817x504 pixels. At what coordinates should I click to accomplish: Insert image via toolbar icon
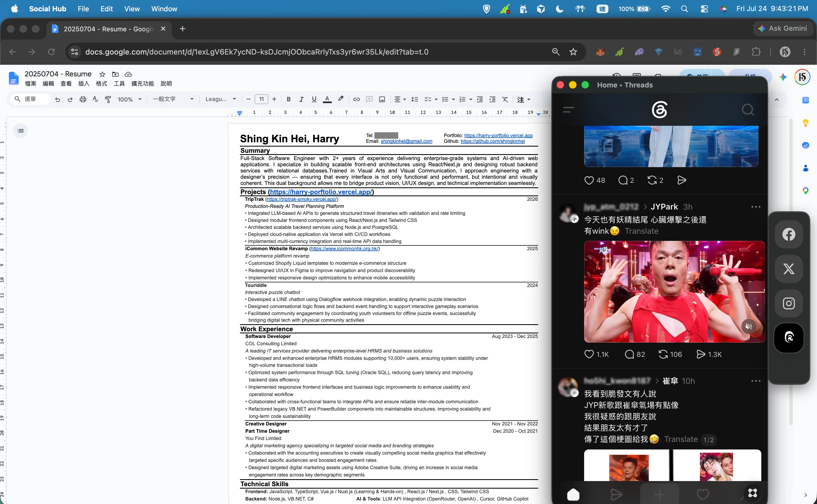[x=382, y=99]
